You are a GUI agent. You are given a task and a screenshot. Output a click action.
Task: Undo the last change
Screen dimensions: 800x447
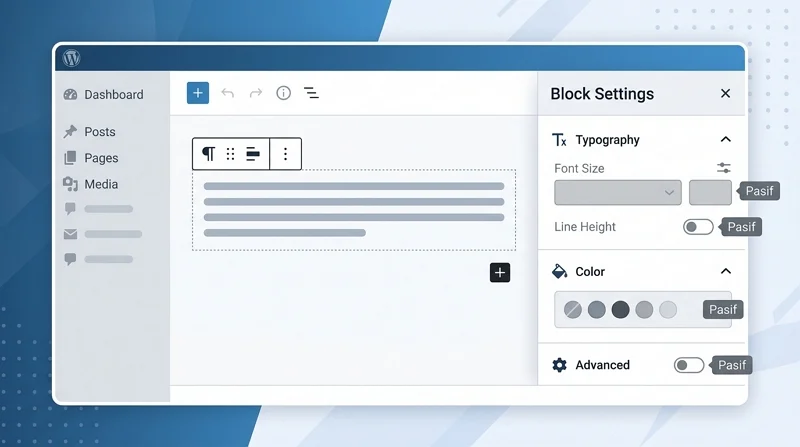[x=228, y=93]
